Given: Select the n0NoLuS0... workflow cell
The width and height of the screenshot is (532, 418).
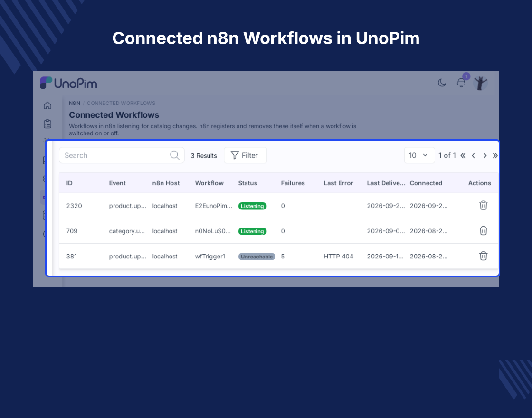Looking at the screenshot, I should click(x=213, y=231).
